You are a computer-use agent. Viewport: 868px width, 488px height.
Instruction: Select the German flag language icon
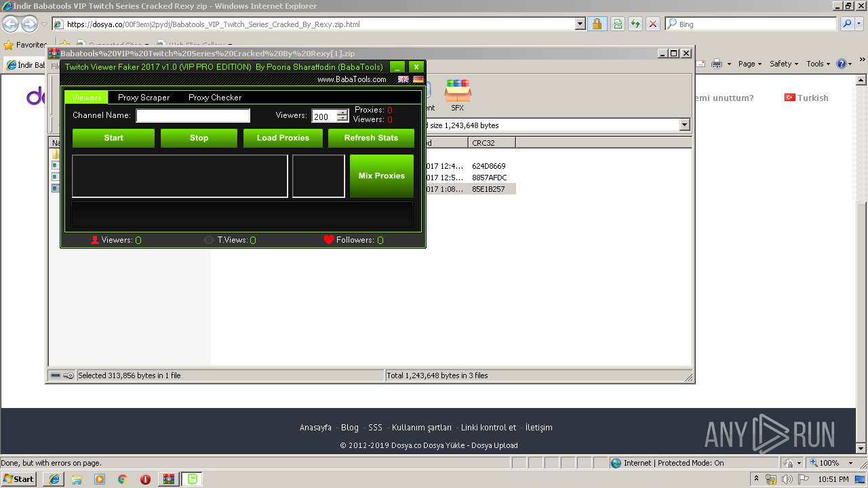click(418, 79)
